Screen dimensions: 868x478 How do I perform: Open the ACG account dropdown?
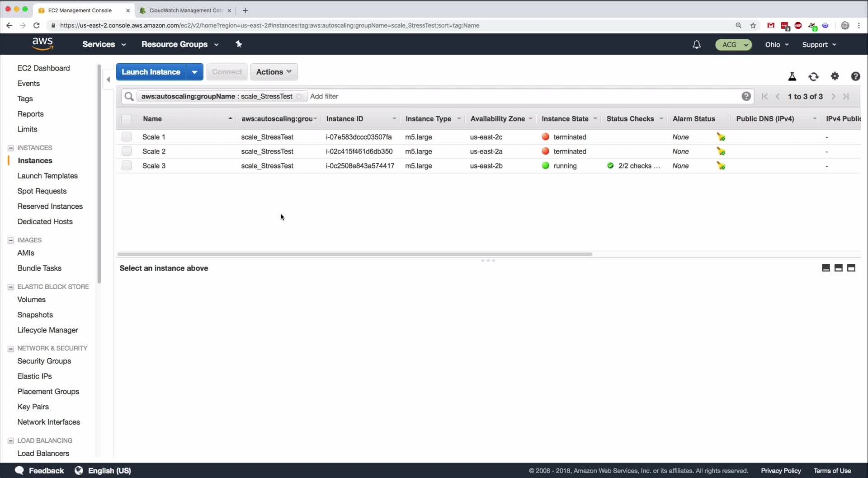(733, 44)
